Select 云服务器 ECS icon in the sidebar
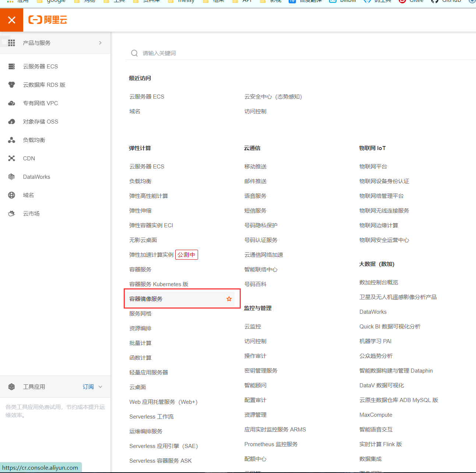476x473 pixels. pyautogui.click(x=11, y=66)
